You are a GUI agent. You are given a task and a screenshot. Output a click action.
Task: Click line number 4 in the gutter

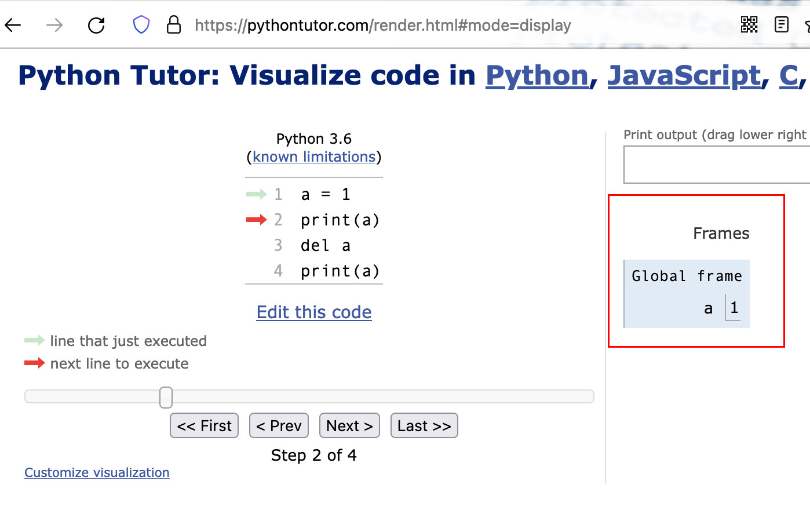(278, 271)
